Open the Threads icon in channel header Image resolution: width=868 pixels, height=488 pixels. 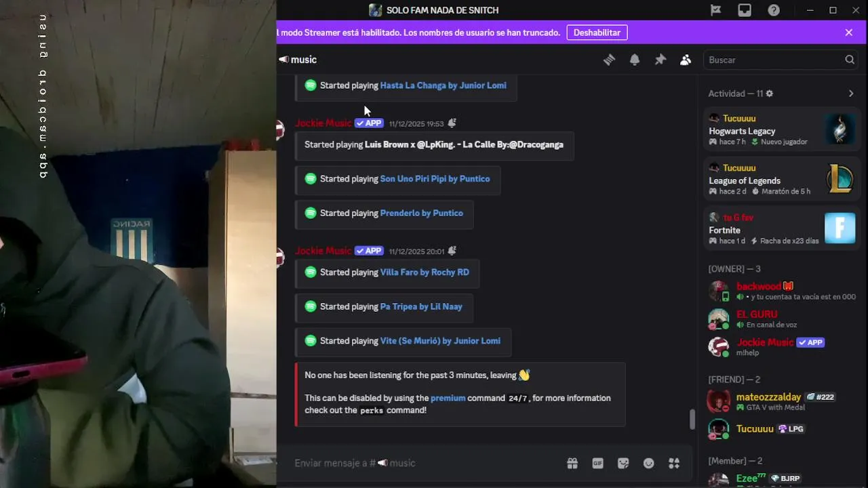(x=609, y=60)
